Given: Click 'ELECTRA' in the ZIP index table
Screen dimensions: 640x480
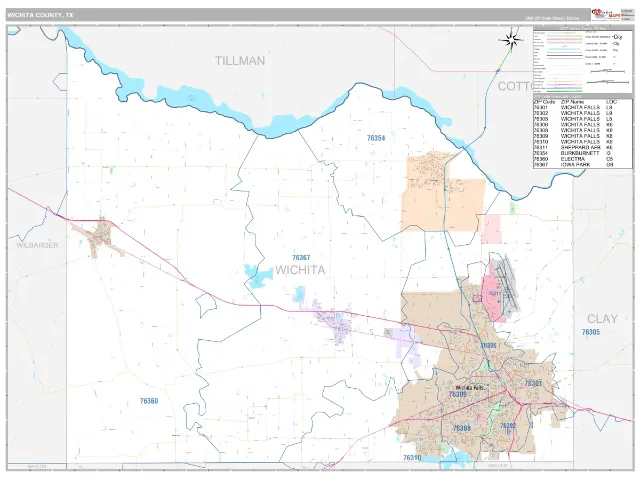Looking at the screenshot, I should (573, 159).
